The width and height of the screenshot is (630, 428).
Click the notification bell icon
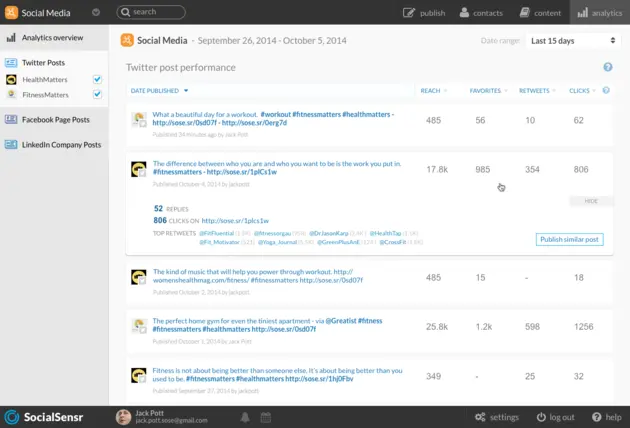point(245,418)
